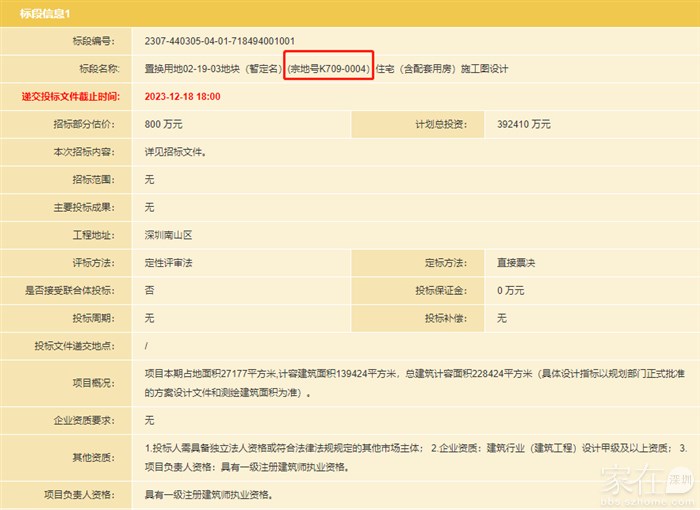Click the 定性评审法 evaluation method value
Viewport: 700px width, 510px height.
[168, 263]
